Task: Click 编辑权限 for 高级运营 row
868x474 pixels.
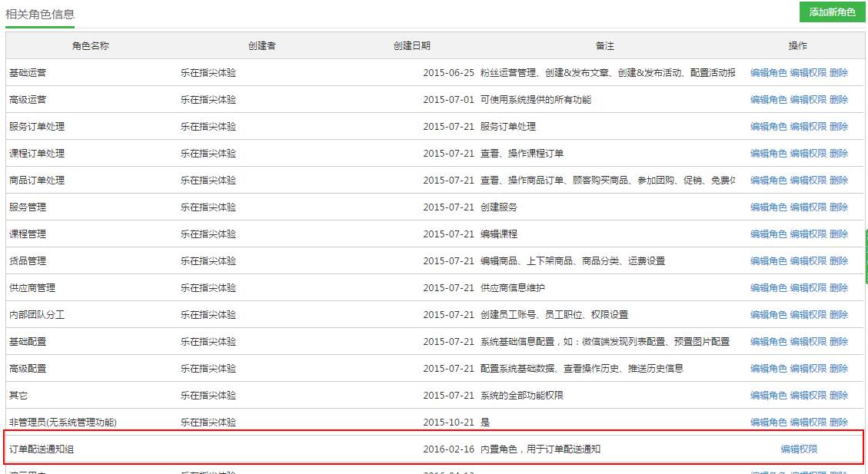Action: (x=808, y=100)
